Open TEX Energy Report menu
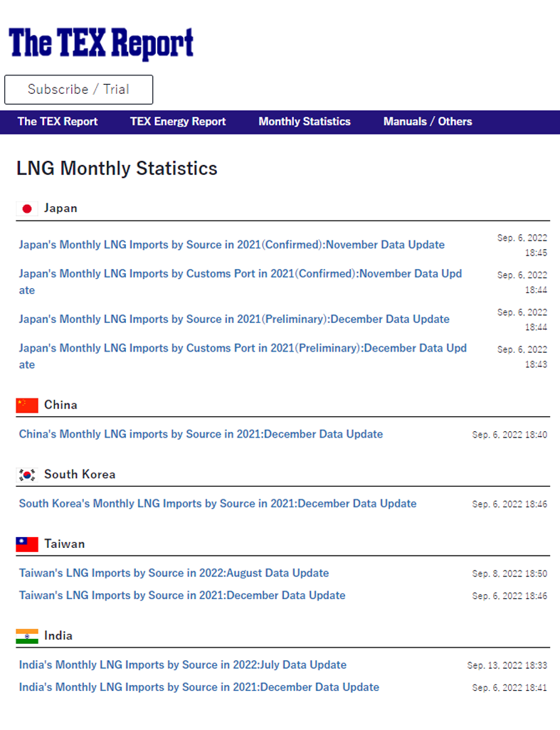The width and height of the screenshot is (560, 730). click(x=178, y=122)
